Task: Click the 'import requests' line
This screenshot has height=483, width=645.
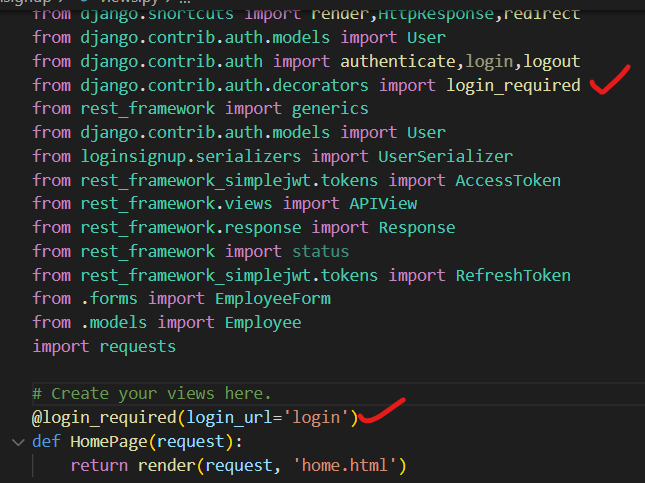Action: [104, 346]
